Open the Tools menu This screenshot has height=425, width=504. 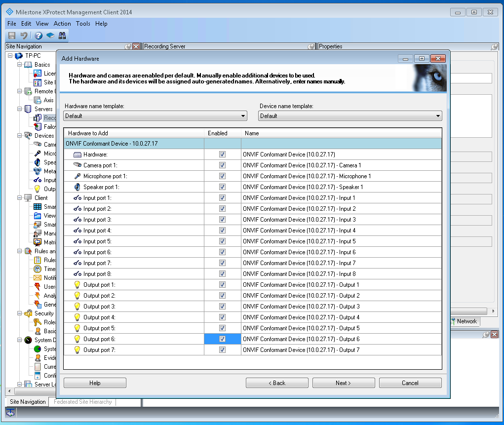click(83, 24)
